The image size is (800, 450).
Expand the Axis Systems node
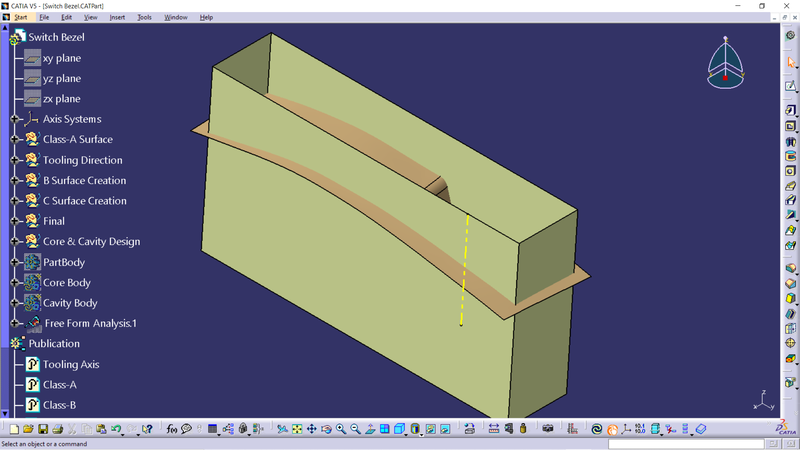pyautogui.click(x=15, y=119)
